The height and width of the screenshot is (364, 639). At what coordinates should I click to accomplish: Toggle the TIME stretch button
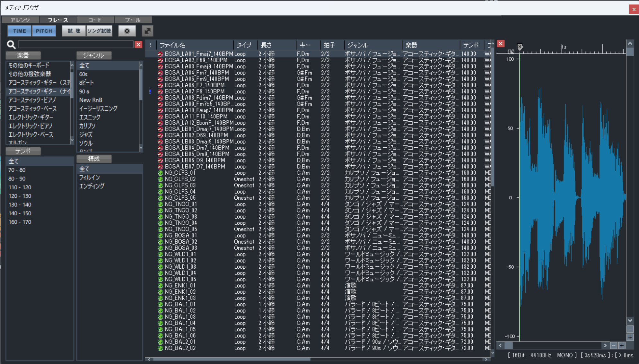(x=20, y=31)
